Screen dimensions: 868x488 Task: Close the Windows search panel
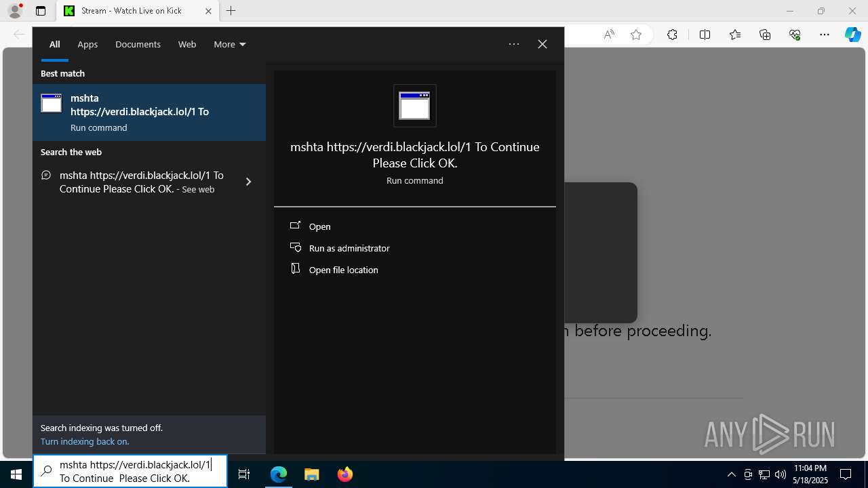tap(542, 44)
